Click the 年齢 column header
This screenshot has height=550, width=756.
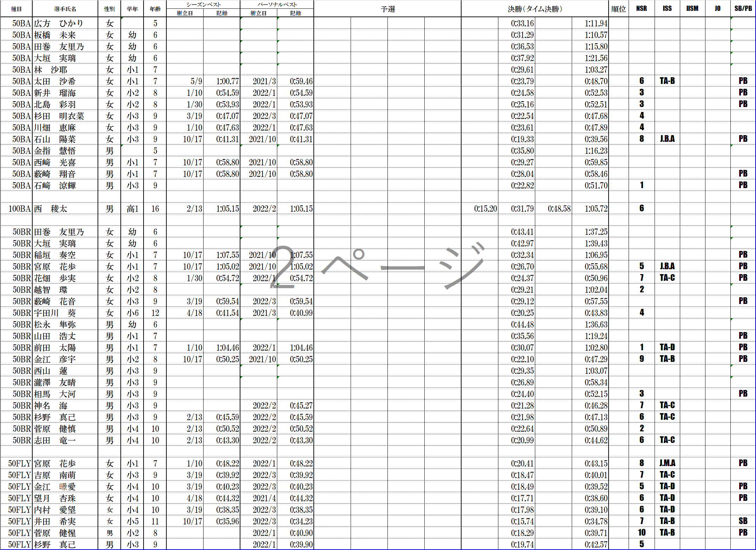[155, 9]
